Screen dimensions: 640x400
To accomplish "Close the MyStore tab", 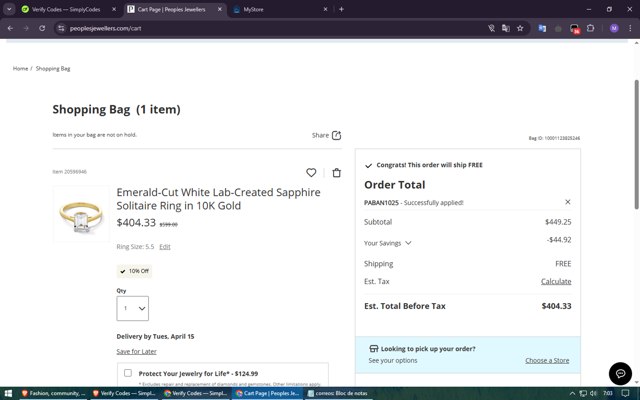I will [325, 9].
